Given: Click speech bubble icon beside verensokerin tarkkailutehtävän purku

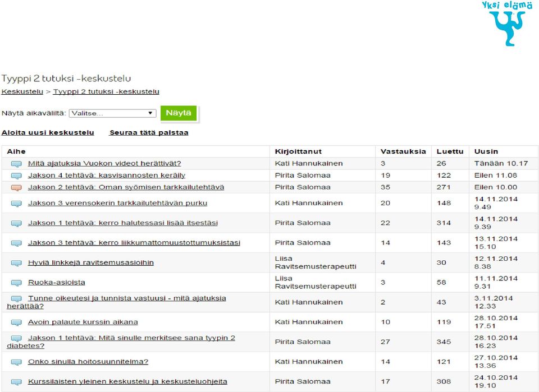Looking at the screenshot, I should pyautogui.click(x=16, y=204).
